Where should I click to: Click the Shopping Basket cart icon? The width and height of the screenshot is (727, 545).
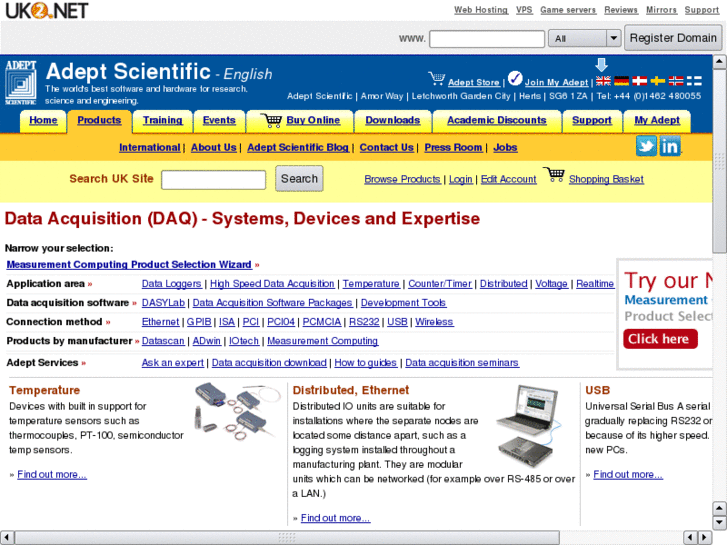(x=554, y=175)
